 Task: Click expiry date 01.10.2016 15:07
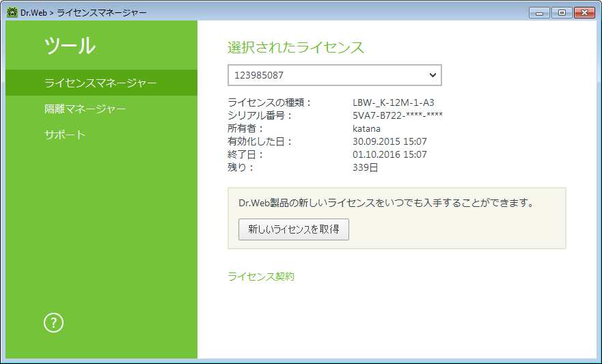[x=389, y=154]
